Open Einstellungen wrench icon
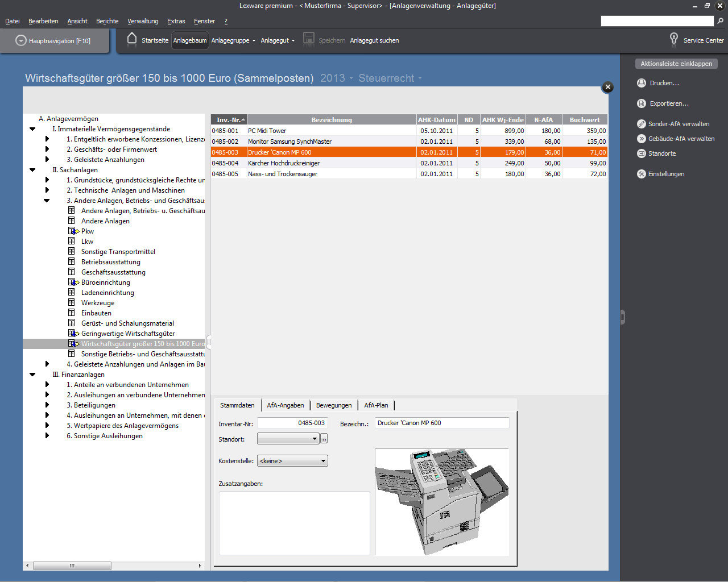 point(642,174)
